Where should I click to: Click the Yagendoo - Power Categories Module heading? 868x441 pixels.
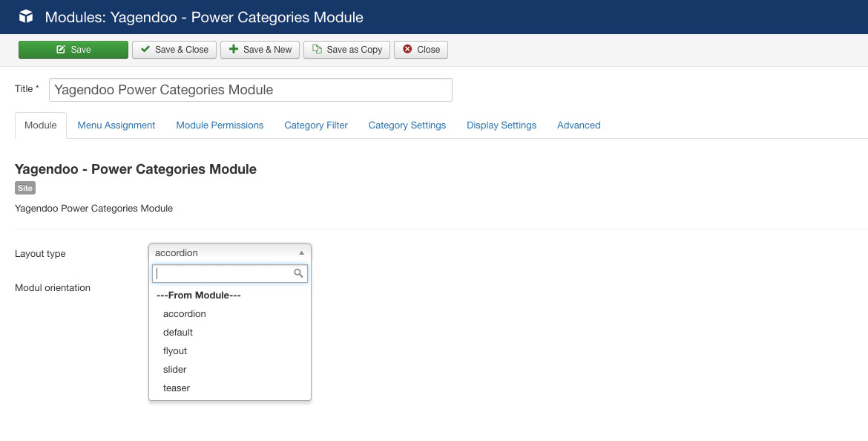coord(136,169)
